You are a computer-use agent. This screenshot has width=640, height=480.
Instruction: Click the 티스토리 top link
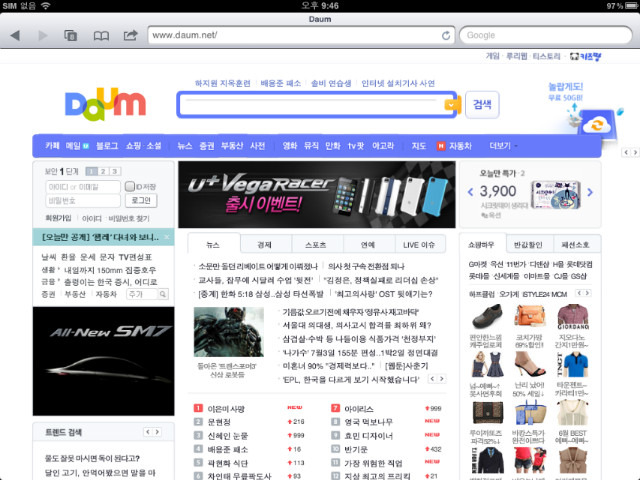click(547, 56)
